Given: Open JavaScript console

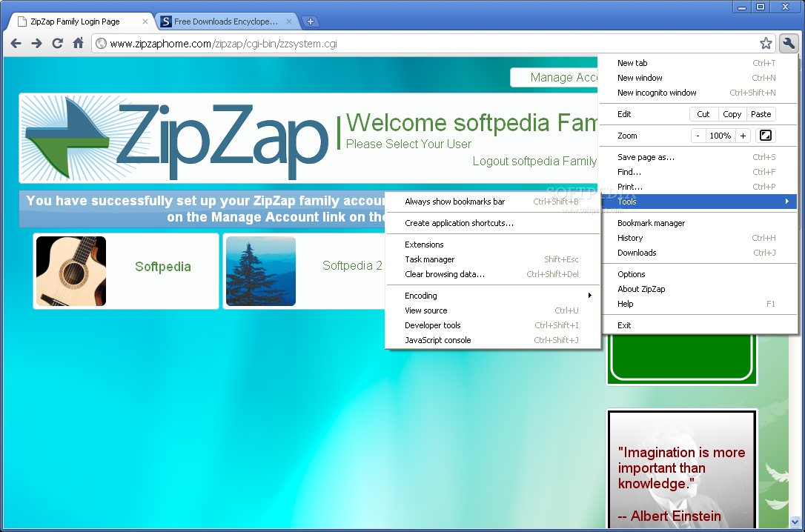Looking at the screenshot, I should (x=493, y=340).
